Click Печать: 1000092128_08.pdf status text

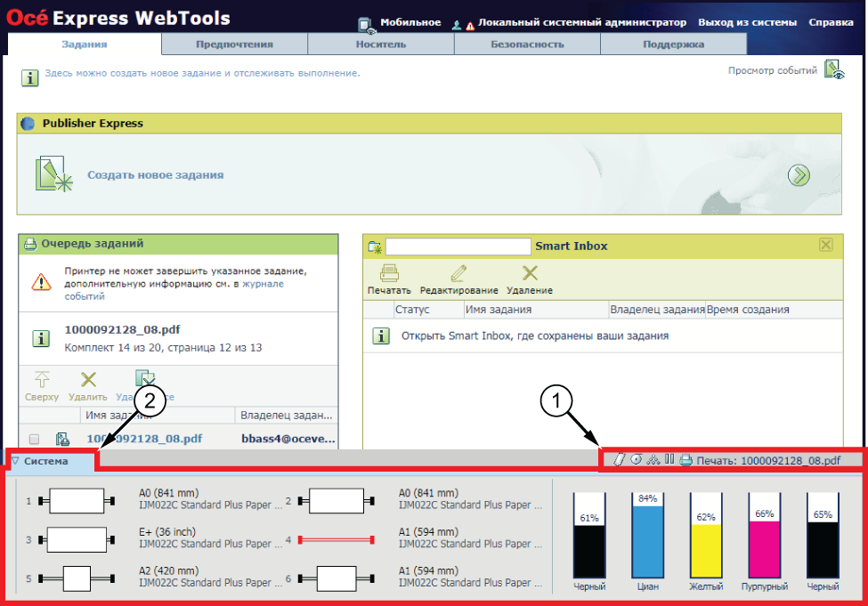[x=768, y=460]
